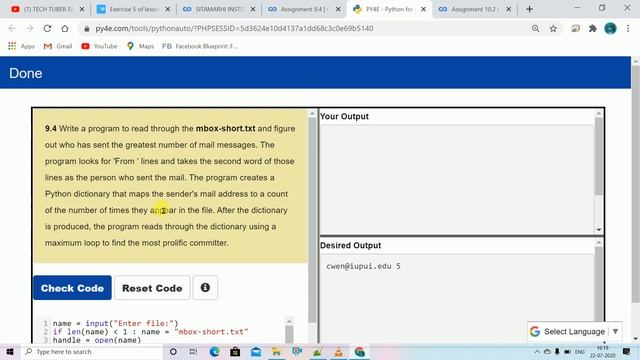This screenshot has width=640, height=360.
Task: Click the Windows search box
Action: click(91, 352)
